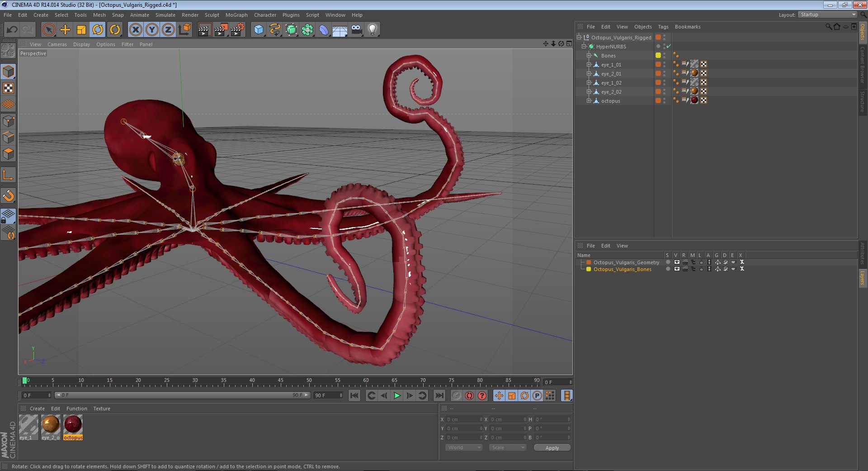The height and width of the screenshot is (471, 868).
Task: Toggle Position keyframe recording in timeline bar
Action: (x=499, y=395)
